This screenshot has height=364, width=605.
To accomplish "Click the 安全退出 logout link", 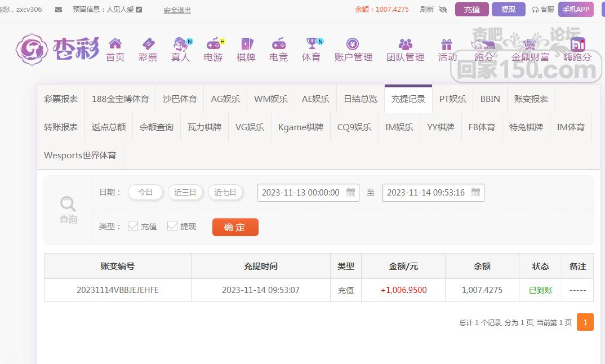I will [177, 10].
